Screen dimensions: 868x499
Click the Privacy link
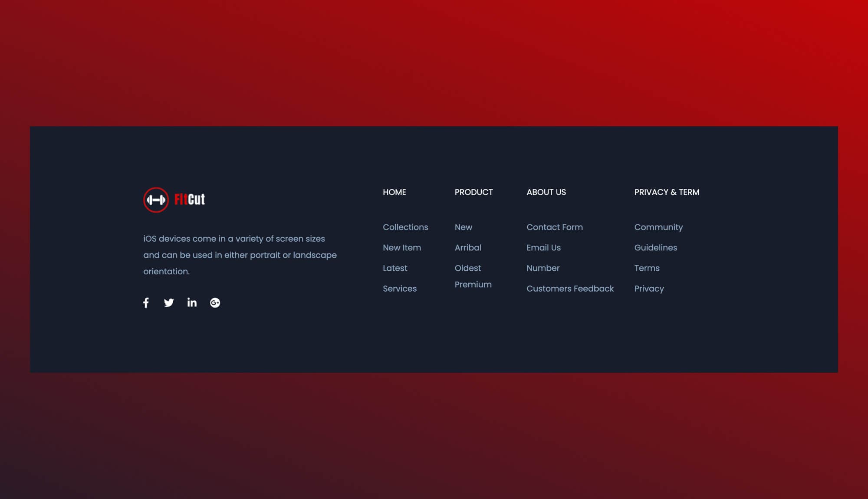click(649, 289)
